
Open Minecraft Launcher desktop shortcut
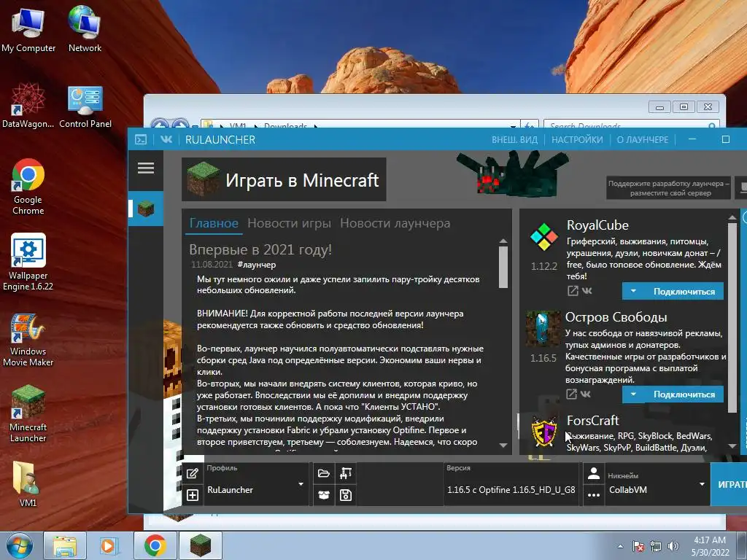28,413
